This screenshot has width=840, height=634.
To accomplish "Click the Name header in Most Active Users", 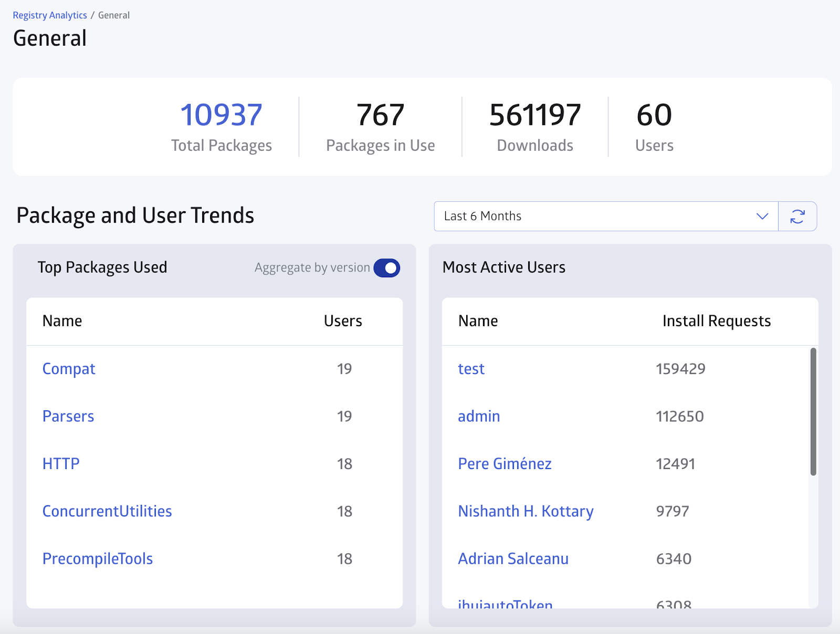I will [x=478, y=321].
